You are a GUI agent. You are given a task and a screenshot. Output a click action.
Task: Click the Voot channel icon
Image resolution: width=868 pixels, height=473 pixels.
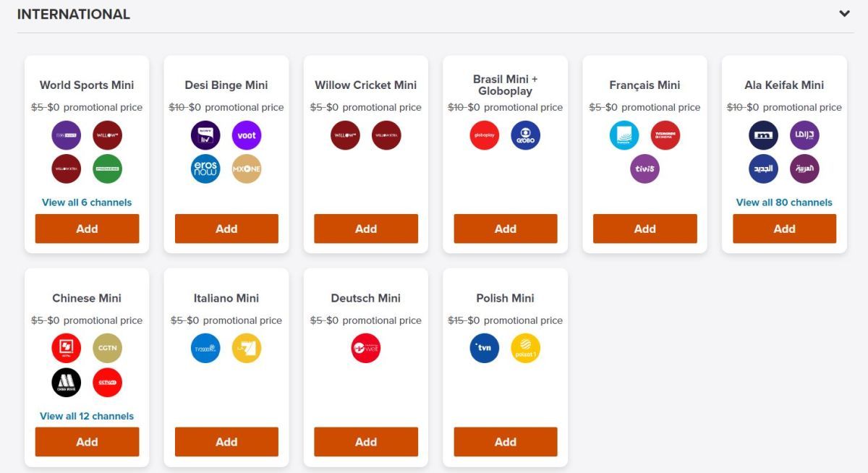pos(247,135)
